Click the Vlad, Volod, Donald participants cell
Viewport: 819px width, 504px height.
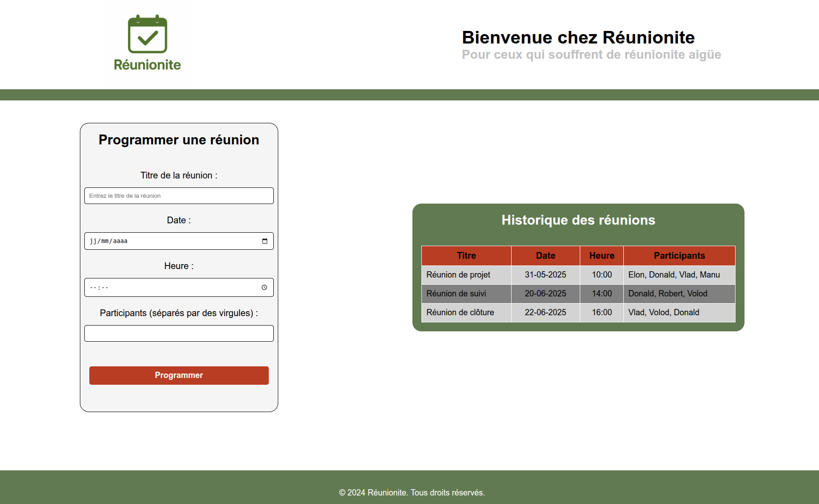pos(663,313)
